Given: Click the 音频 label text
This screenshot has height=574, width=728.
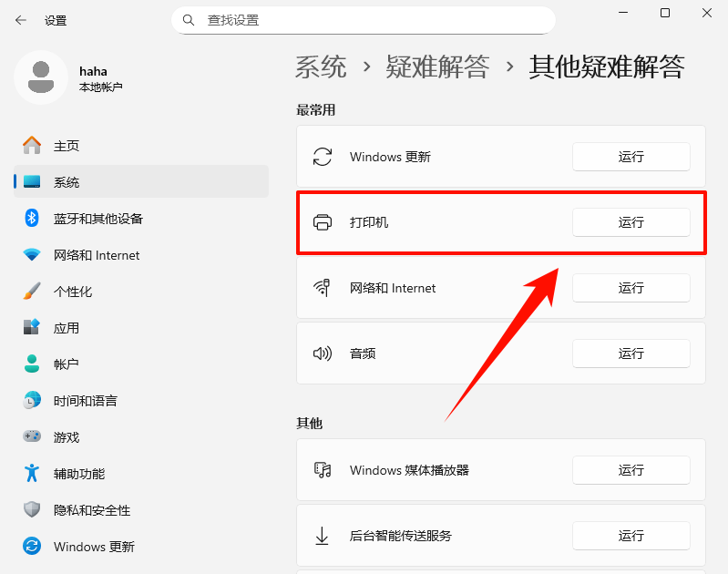Looking at the screenshot, I should pos(363,354).
